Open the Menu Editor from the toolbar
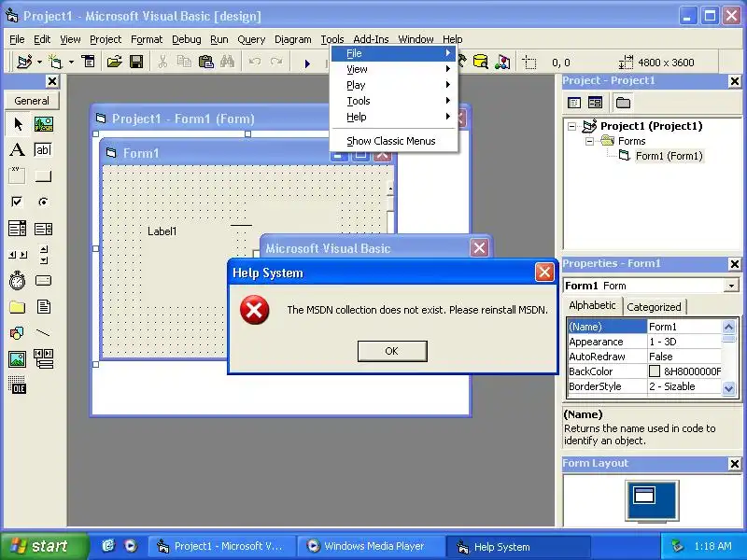 (88, 62)
